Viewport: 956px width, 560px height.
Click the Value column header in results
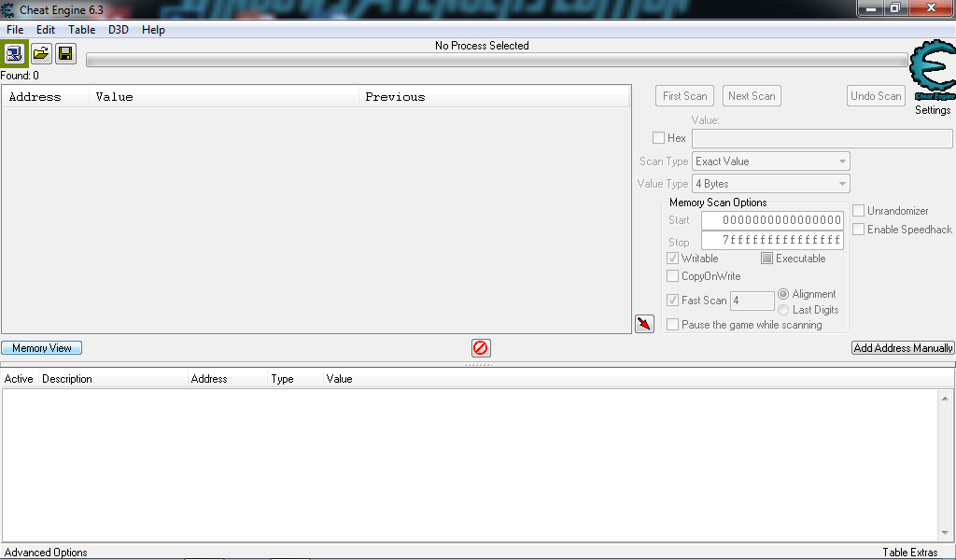224,97
